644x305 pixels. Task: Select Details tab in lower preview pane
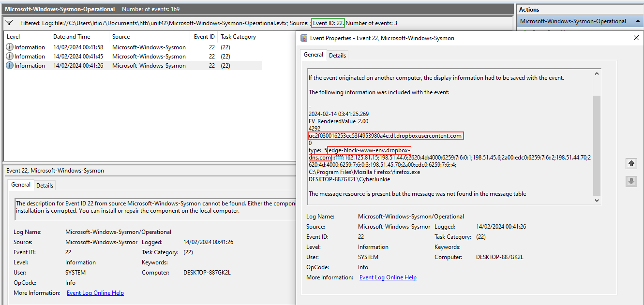point(45,185)
